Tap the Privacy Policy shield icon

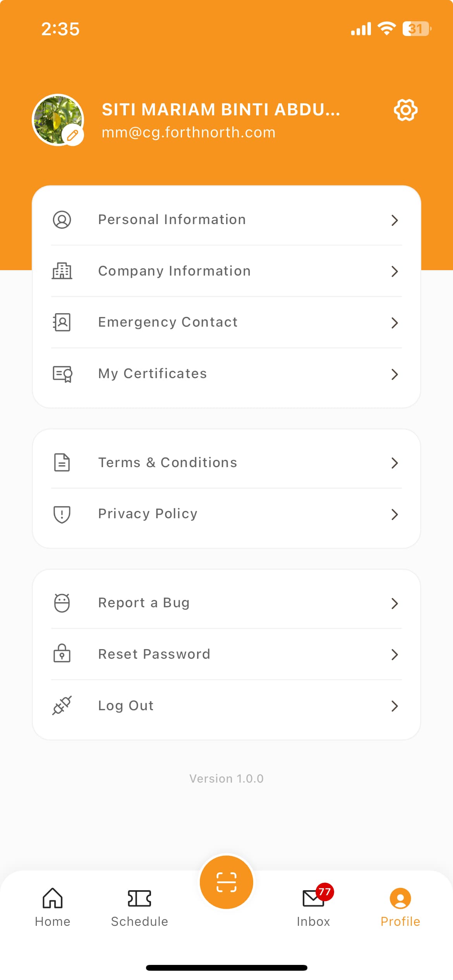pos(62,514)
